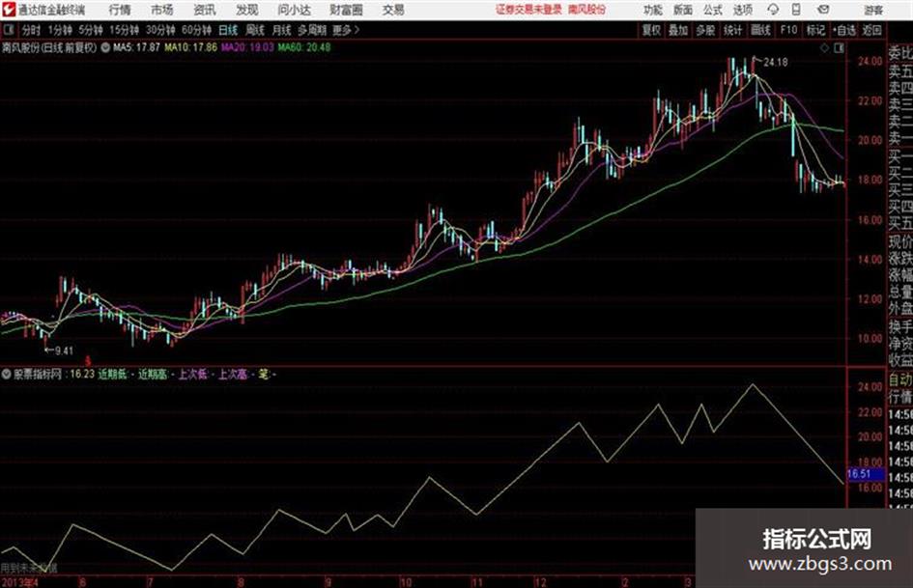Click the mobile phone icon
This screenshot has height=588, width=913.
796,10
